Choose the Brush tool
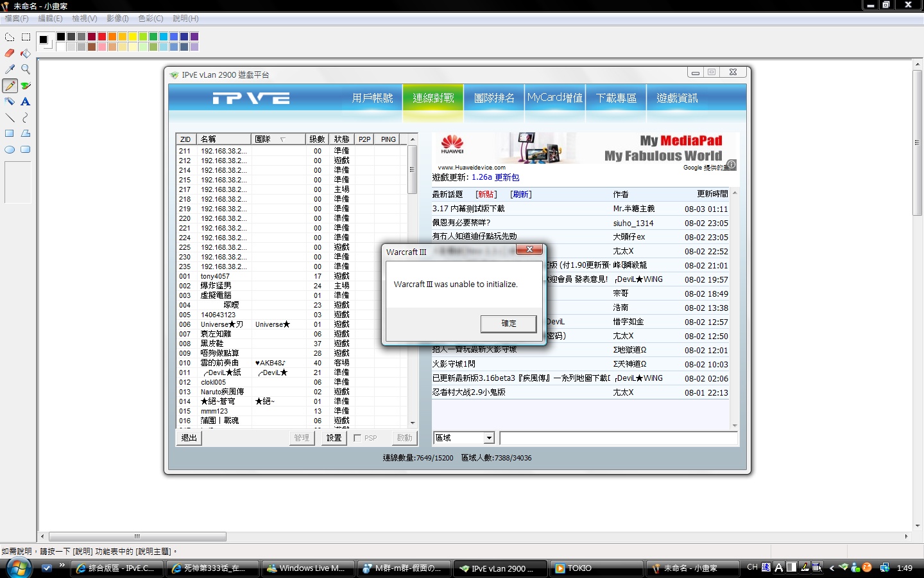Image resolution: width=924 pixels, height=578 pixels. pos(26,85)
